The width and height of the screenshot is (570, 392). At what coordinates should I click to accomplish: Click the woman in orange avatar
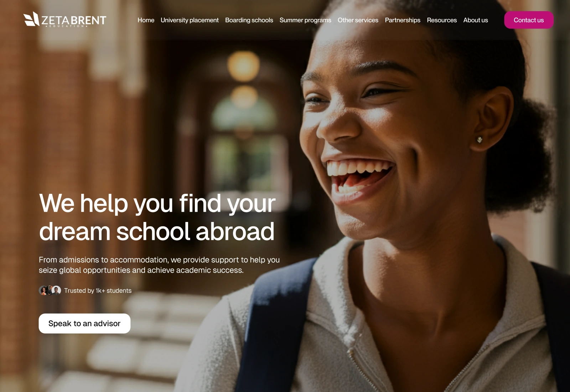coord(43,290)
